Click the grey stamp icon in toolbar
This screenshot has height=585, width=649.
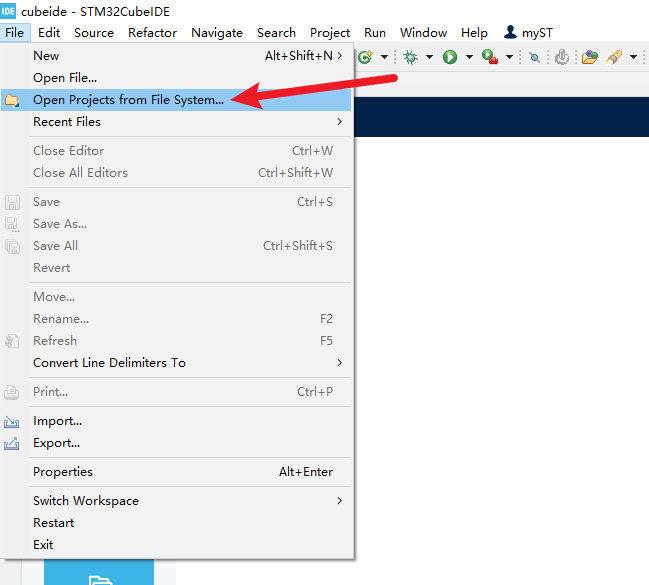pyautogui.click(x=562, y=57)
